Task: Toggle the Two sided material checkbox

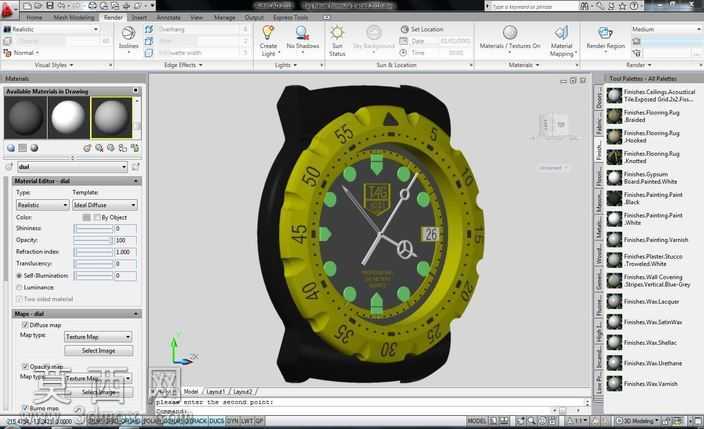Action: click(19, 299)
